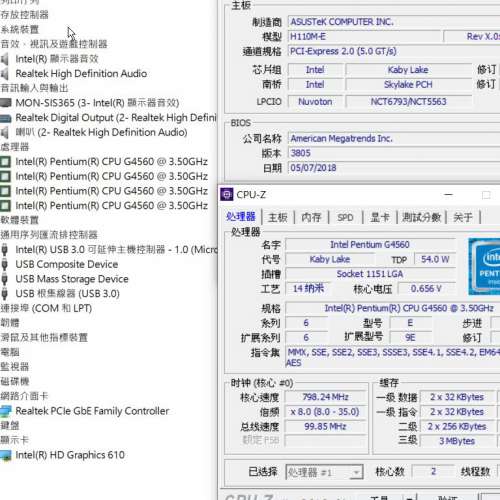Image resolution: width=500 pixels, height=500 pixels.
Task: Click speaker icon beside 喇叭 device
Action: click(x=5, y=132)
